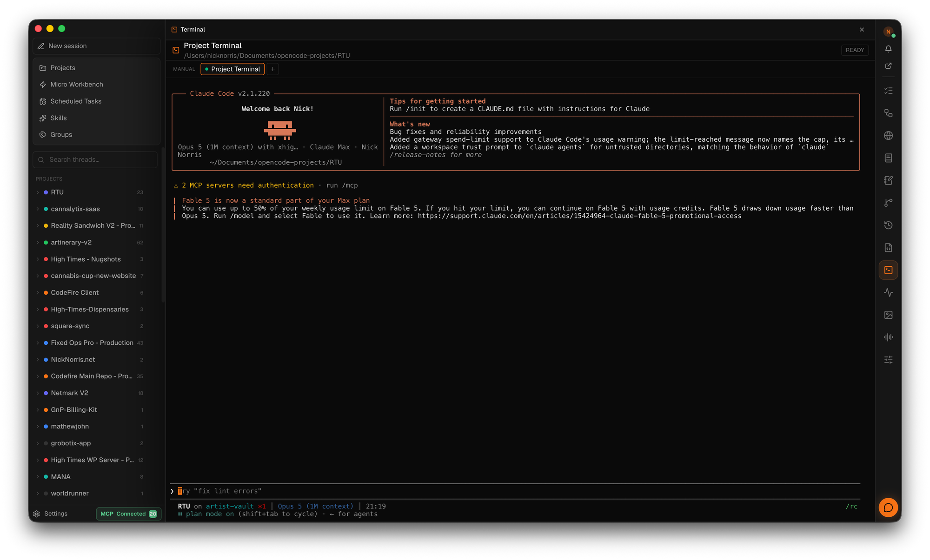Expand the NickNorris.net project

(38, 359)
